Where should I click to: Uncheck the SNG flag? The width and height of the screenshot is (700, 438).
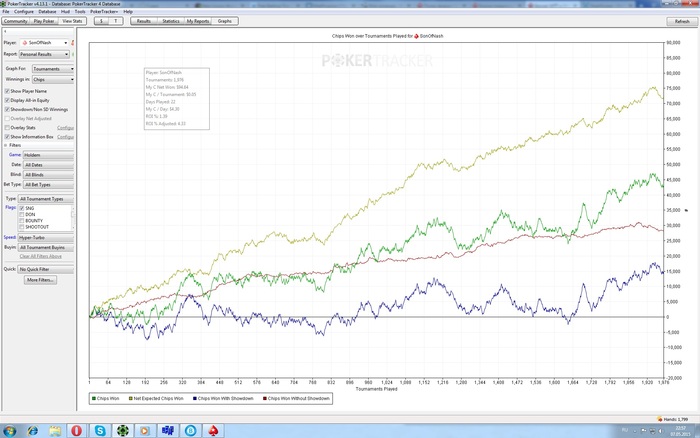21,209
